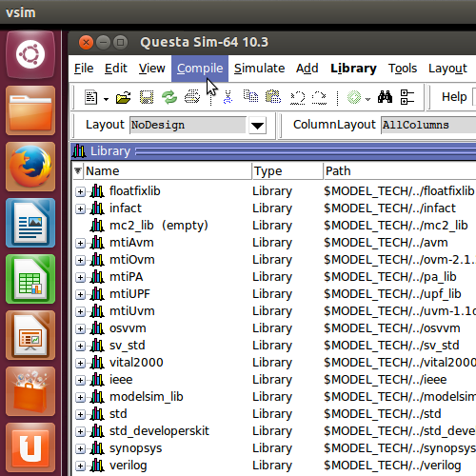Image resolution: width=476 pixels, height=476 pixels.
Task: Expand the mtiPA library
Action: (80, 277)
